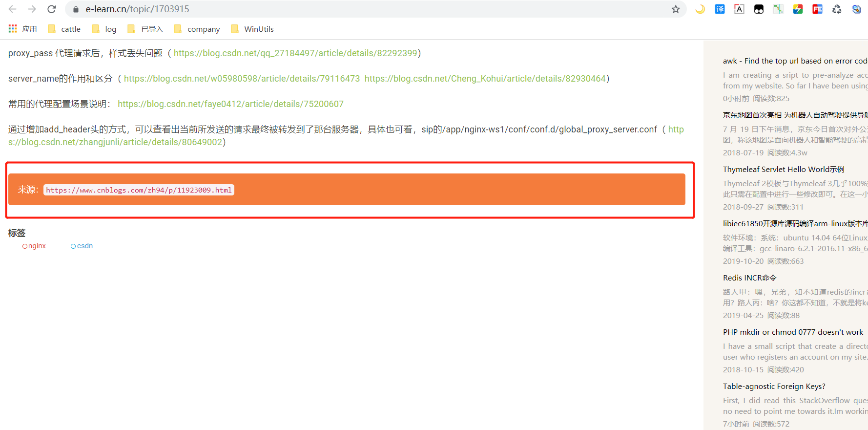
Task: Open Thymeleaf Servlet Hello World article
Action: [783, 169]
